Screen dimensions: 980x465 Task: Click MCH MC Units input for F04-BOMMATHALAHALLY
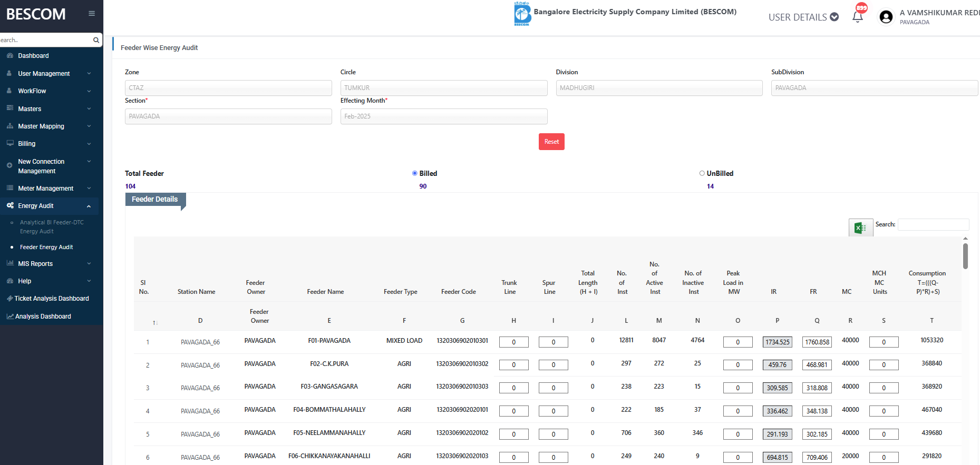pyautogui.click(x=884, y=411)
